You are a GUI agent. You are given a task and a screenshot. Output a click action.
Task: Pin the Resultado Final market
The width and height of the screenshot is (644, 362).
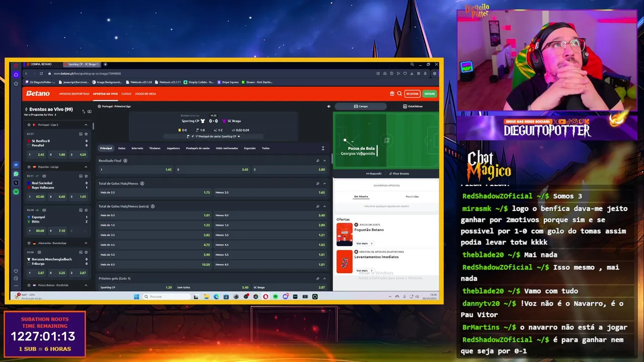317,160
